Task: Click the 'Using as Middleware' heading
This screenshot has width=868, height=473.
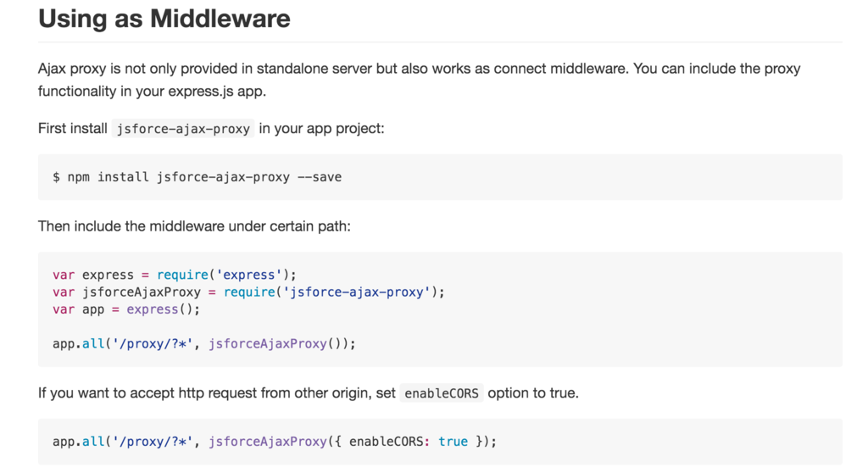Action: point(164,19)
